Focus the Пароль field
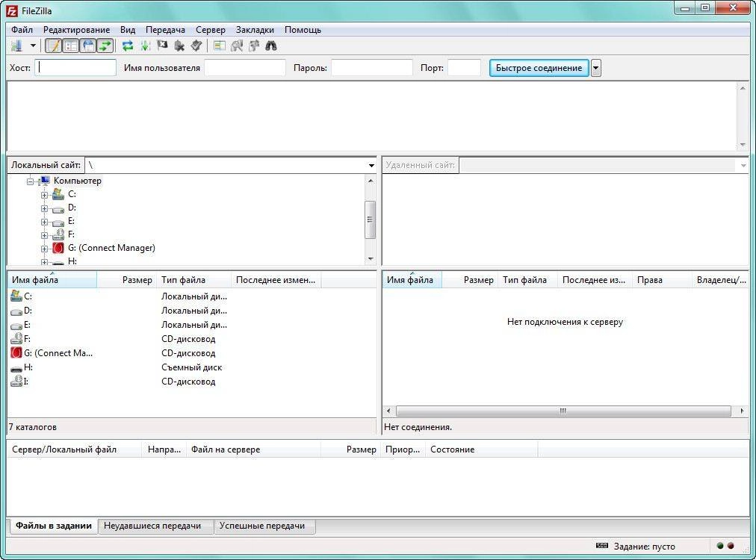Image resolution: width=756 pixels, height=560 pixels. coord(372,67)
